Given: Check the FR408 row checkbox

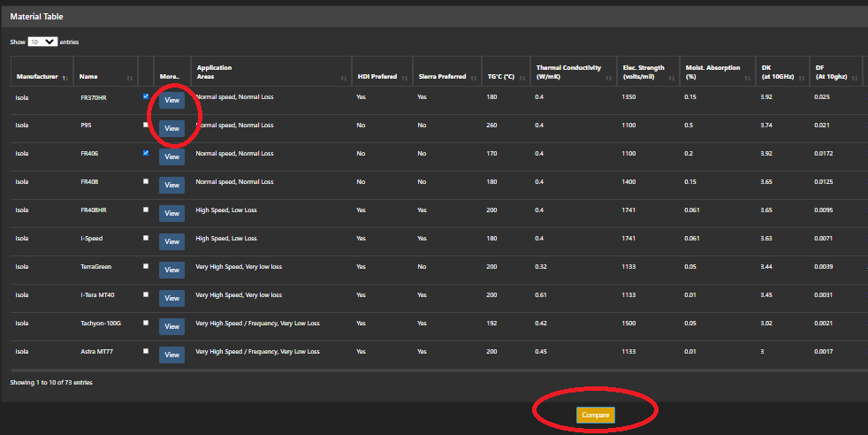Looking at the screenshot, I should 146,181.
